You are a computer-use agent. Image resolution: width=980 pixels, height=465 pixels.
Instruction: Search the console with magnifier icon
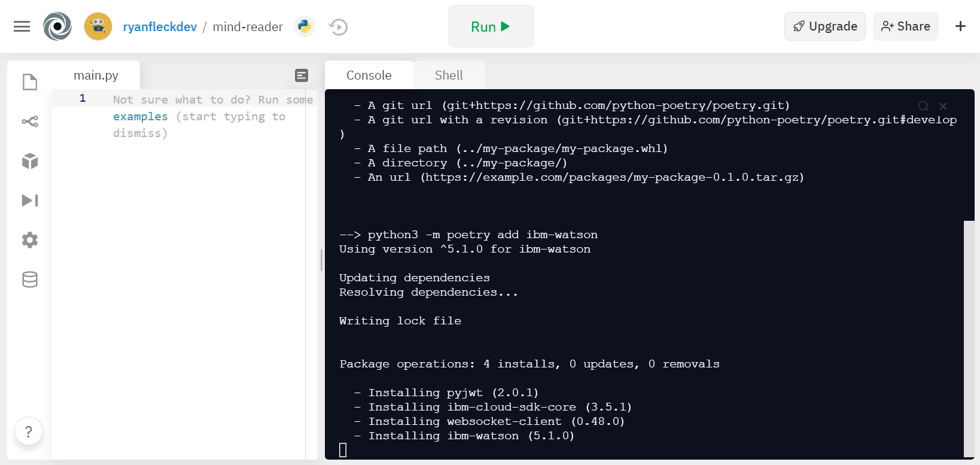pyautogui.click(x=923, y=106)
